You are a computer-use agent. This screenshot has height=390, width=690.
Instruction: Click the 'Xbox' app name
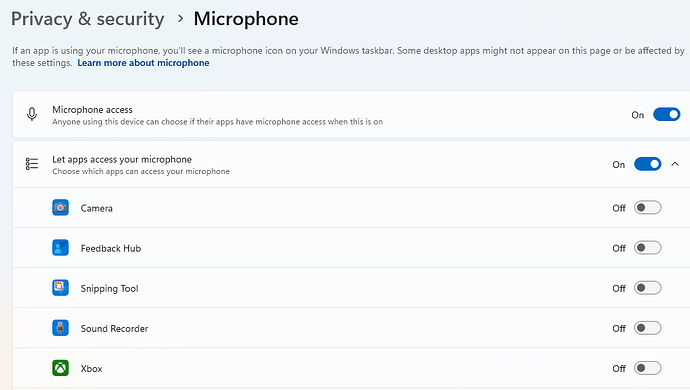91,368
